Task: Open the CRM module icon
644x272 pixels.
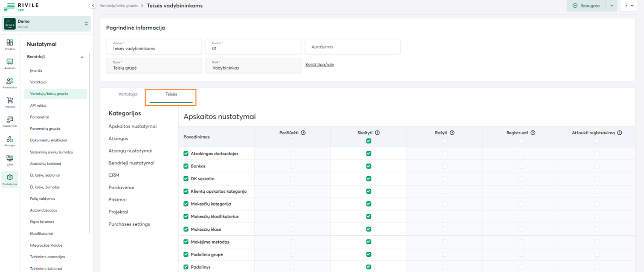Action: click(10, 158)
